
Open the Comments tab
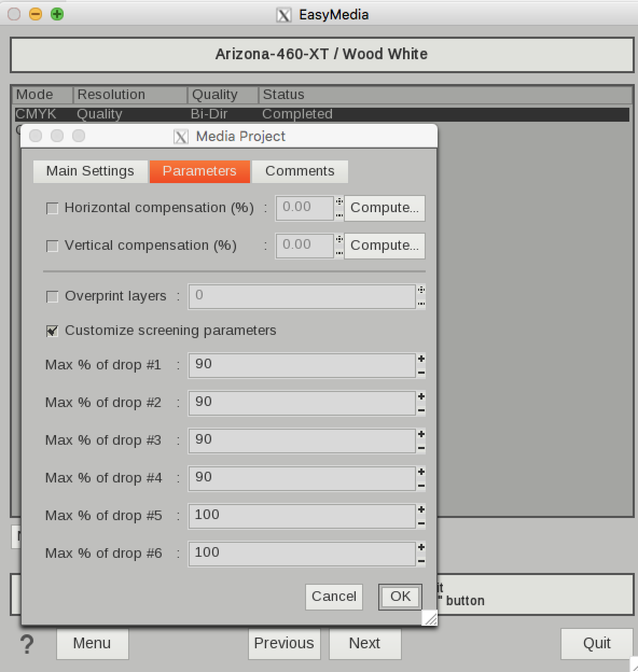(300, 171)
